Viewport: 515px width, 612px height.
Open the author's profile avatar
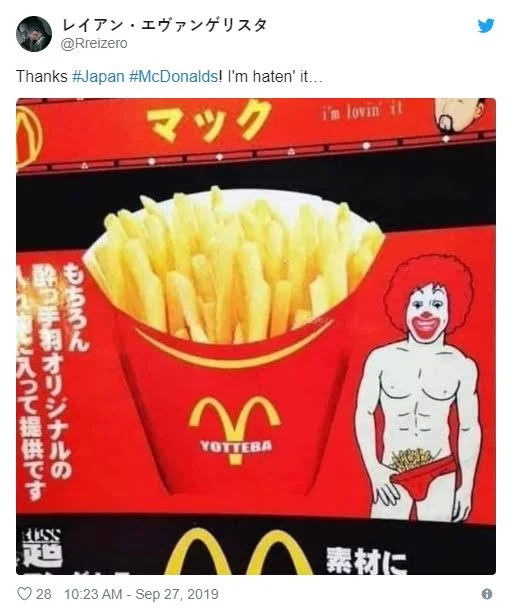[x=34, y=34]
